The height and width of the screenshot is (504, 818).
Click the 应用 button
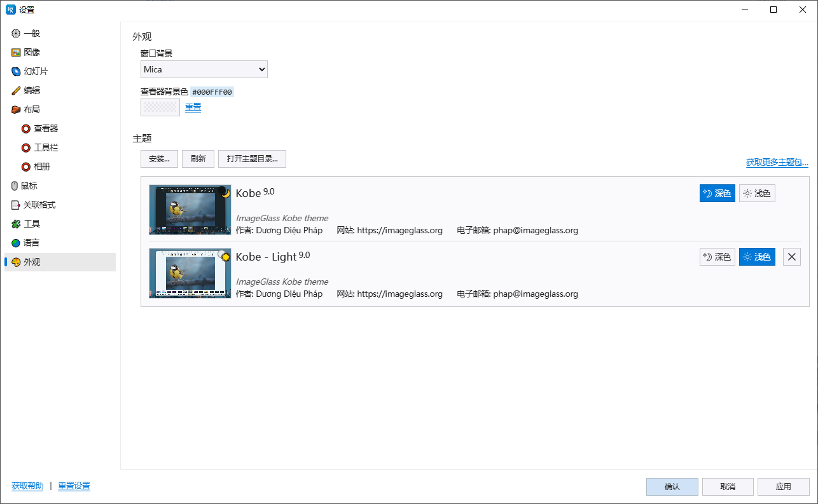click(784, 487)
